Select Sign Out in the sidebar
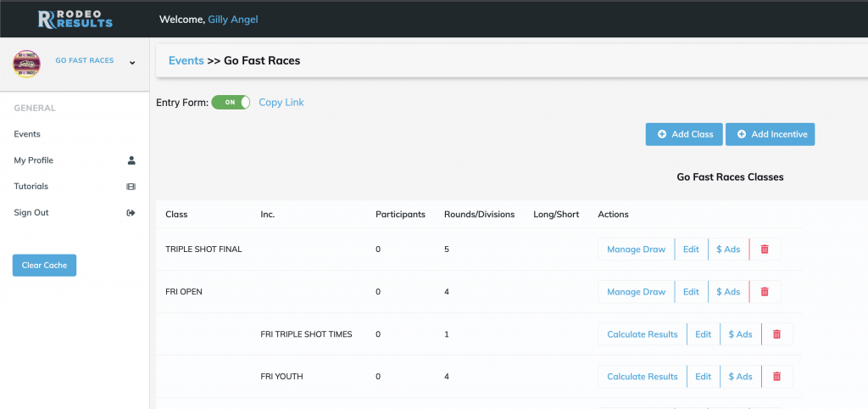 point(31,212)
